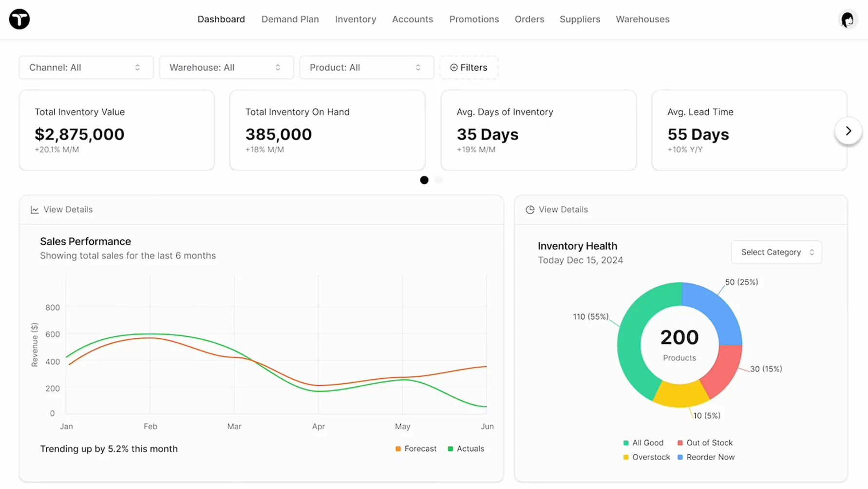
Task: Open the Channel: All dropdown
Action: pos(86,67)
